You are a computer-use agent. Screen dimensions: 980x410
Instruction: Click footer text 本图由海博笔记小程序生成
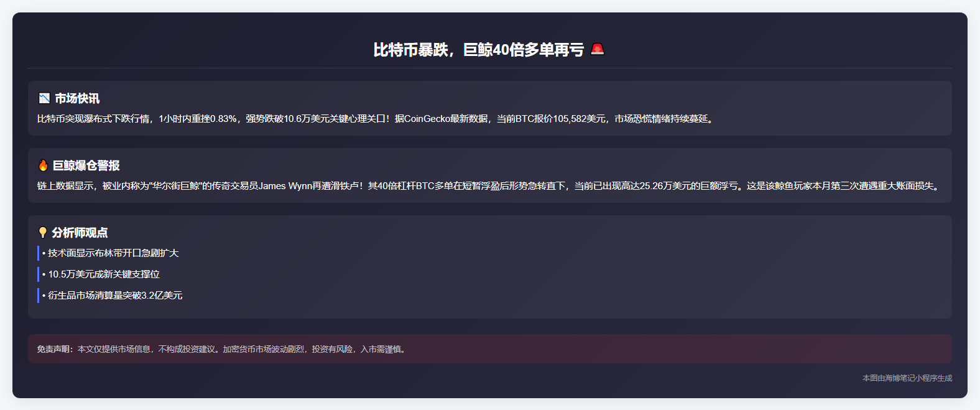point(907,378)
